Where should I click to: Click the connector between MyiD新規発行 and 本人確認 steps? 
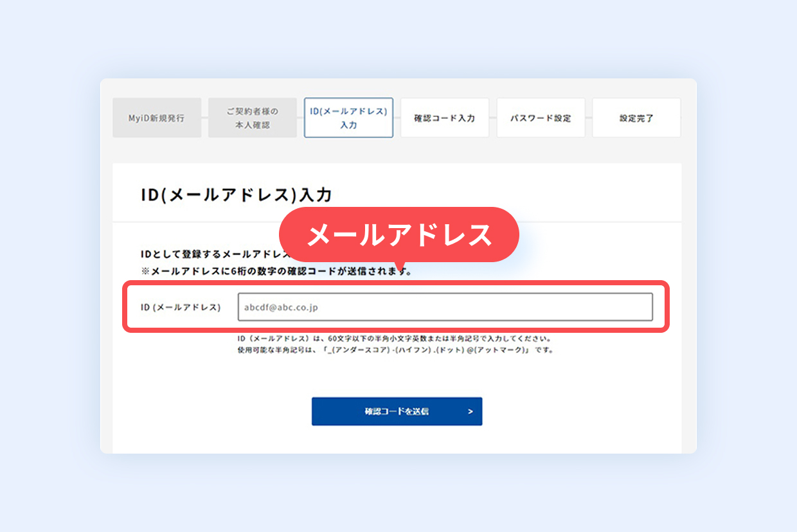click(x=204, y=118)
